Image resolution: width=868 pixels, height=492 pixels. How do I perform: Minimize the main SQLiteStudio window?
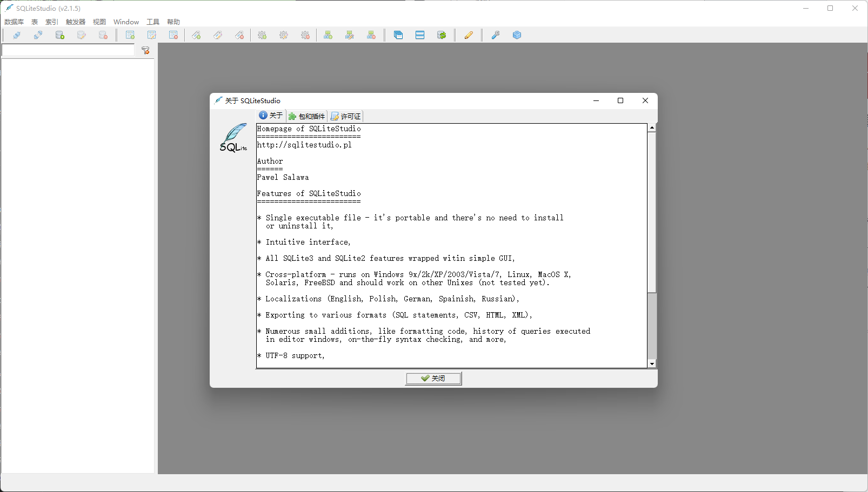[x=806, y=8]
